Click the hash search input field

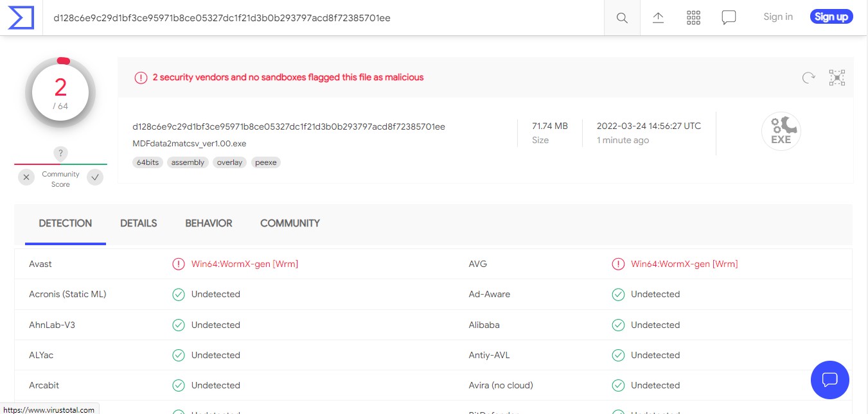(x=324, y=18)
